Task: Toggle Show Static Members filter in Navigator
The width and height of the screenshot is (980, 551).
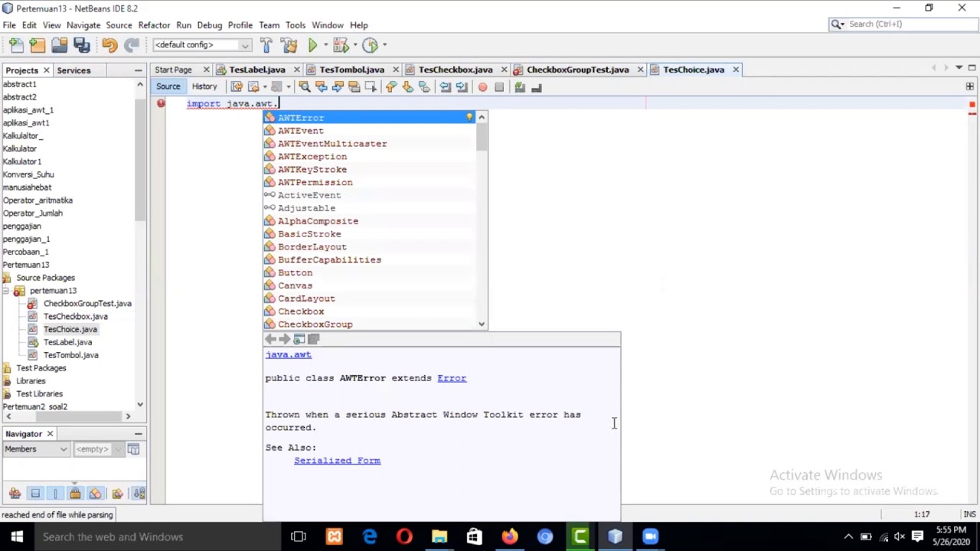Action: (55, 494)
